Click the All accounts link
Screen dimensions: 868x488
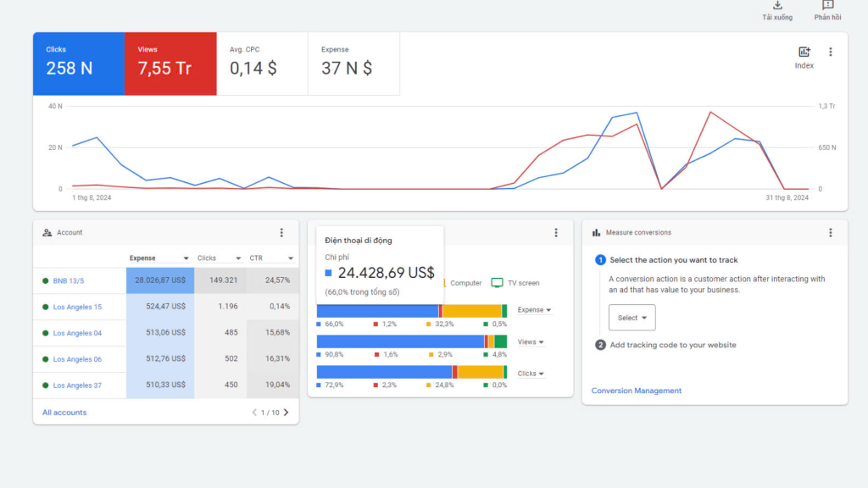pyautogui.click(x=64, y=413)
